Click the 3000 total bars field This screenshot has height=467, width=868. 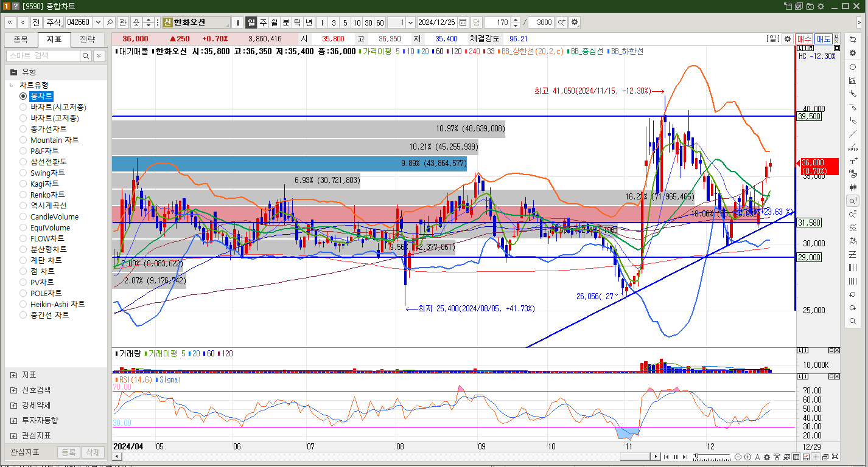[x=541, y=22]
